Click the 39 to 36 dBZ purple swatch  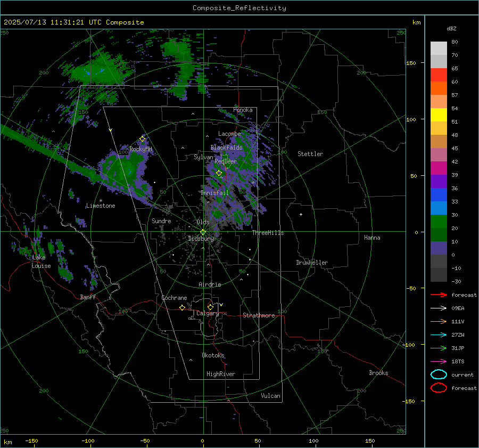[x=439, y=181]
